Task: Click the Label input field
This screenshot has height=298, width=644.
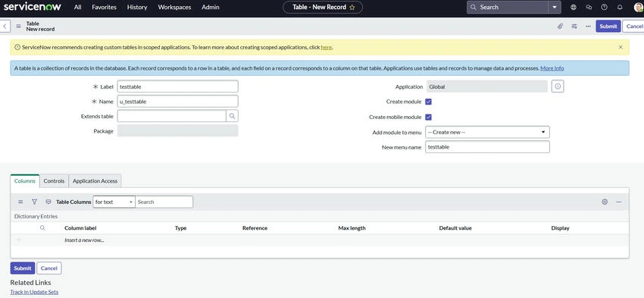Action: pyautogui.click(x=177, y=86)
